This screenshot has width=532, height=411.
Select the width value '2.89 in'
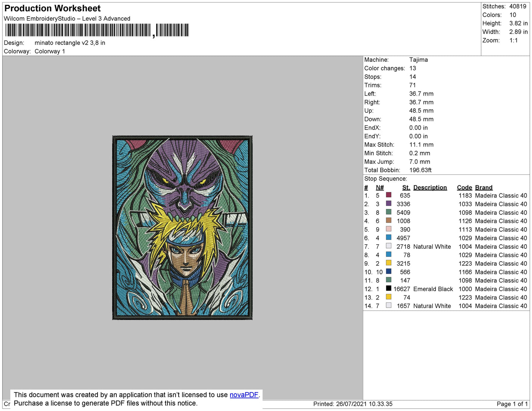pos(519,32)
